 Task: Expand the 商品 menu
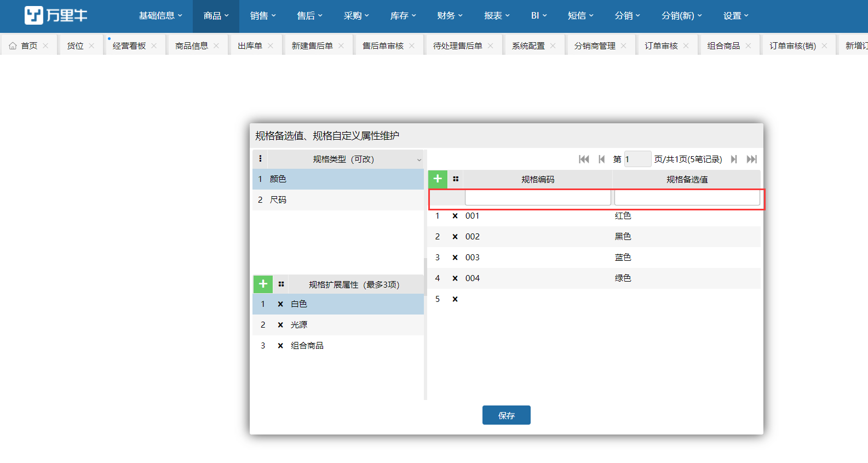pos(216,16)
